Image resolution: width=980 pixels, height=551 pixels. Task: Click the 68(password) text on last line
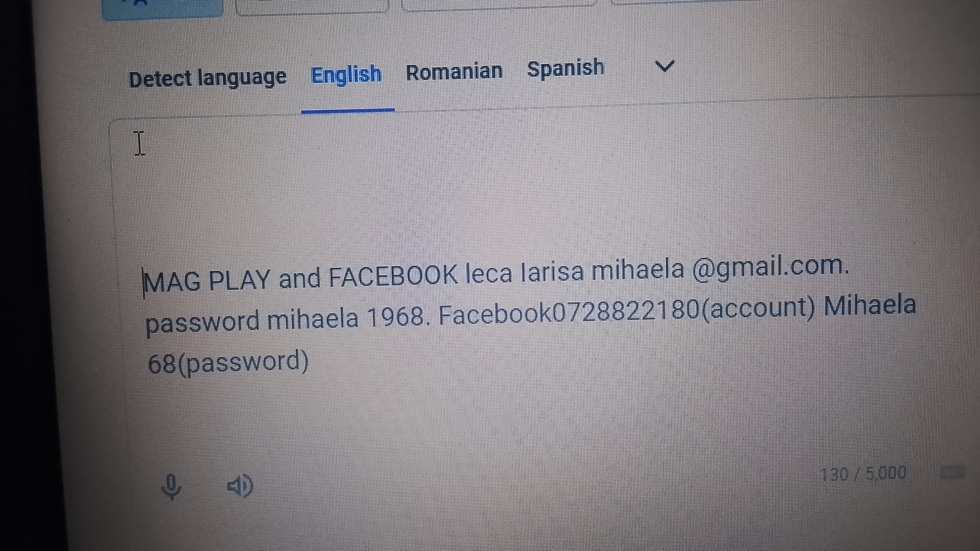point(228,363)
